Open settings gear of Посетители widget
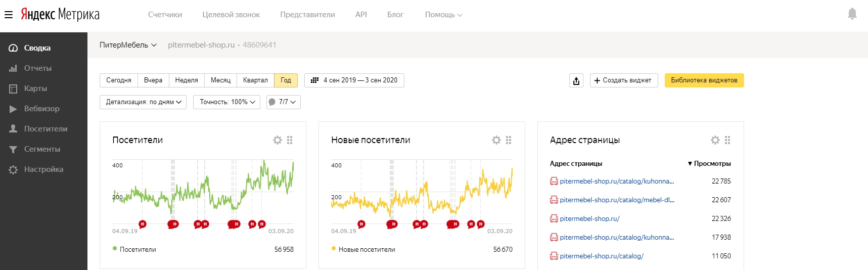The image size is (868, 270). tap(278, 140)
